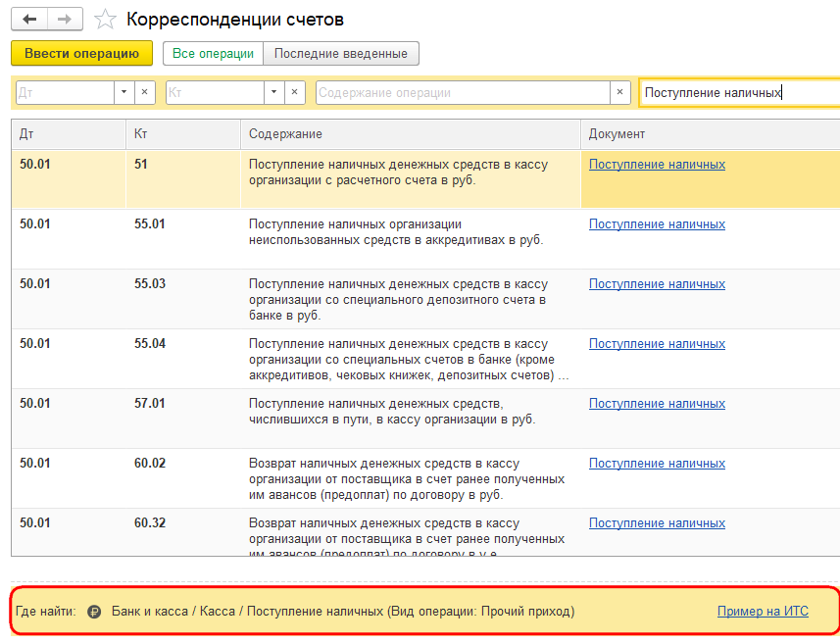Open Поступление наличных link in row 60.02
The width and height of the screenshot is (840, 643).
(x=658, y=463)
